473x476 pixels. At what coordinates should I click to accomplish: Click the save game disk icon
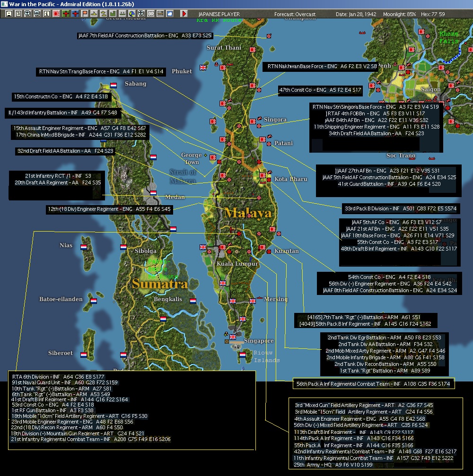[x=9, y=14]
